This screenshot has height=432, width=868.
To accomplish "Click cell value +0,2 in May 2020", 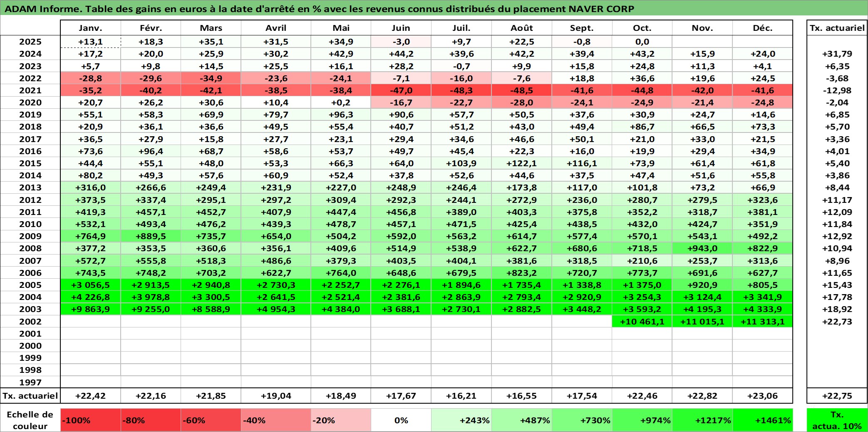I will (x=341, y=102).
